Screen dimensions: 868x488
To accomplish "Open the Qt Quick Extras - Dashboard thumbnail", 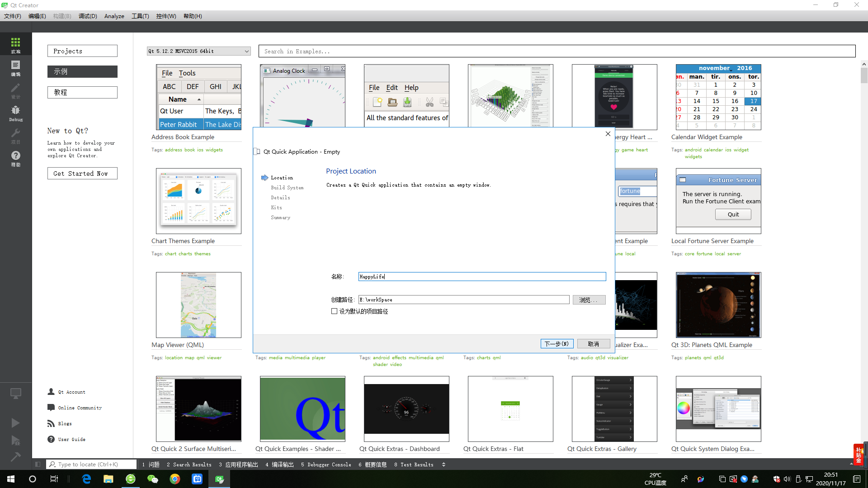I will [406, 409].
